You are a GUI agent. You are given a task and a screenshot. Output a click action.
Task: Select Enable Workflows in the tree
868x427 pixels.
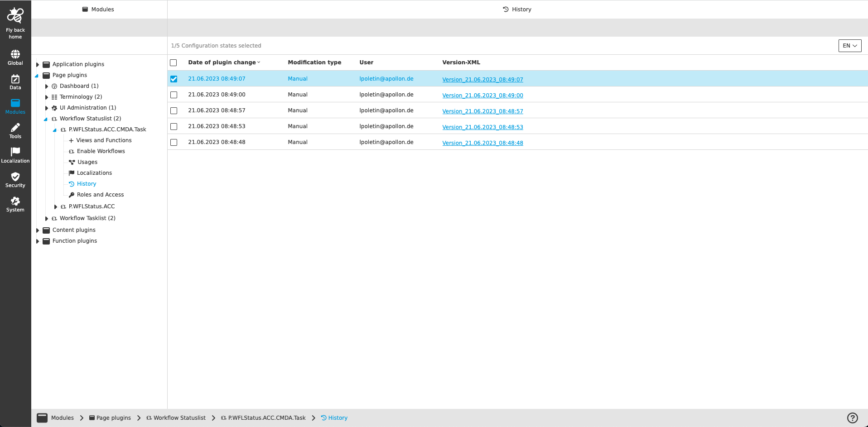(x=101, y=151)
